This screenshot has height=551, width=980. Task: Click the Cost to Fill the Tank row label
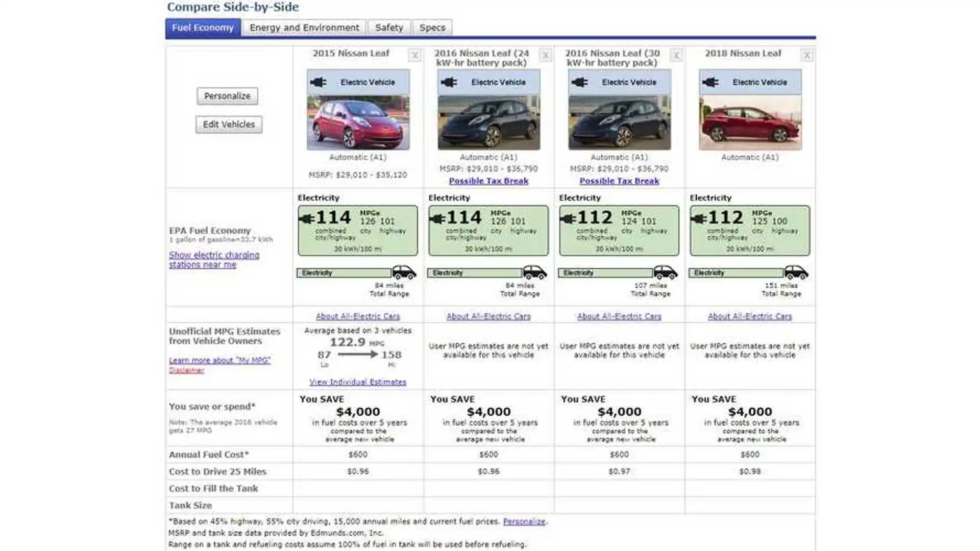click(x=213, y=488)
